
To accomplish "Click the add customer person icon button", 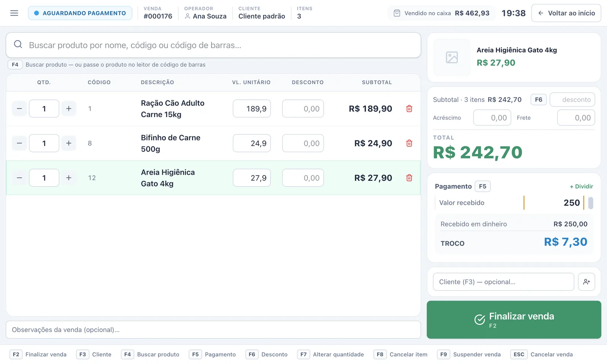I will coord(587,282).
